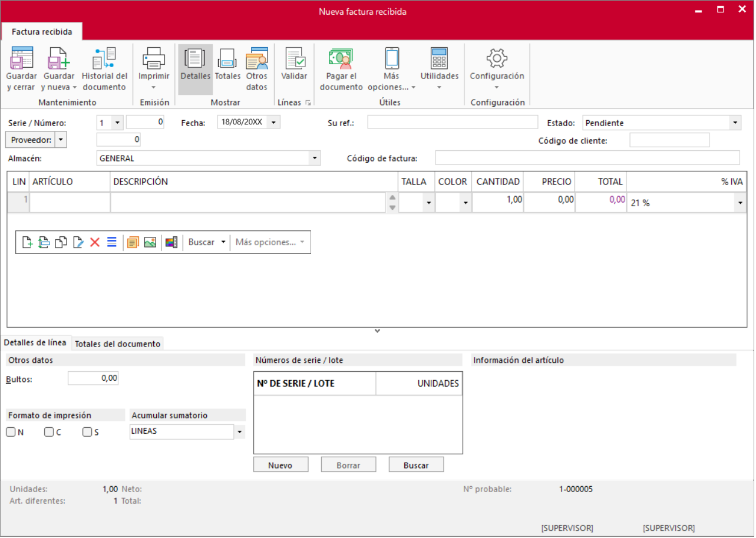Screen dimensions: 756x538
Task: Expand the Configuración dropdown arrow
Action: [497, 87]
